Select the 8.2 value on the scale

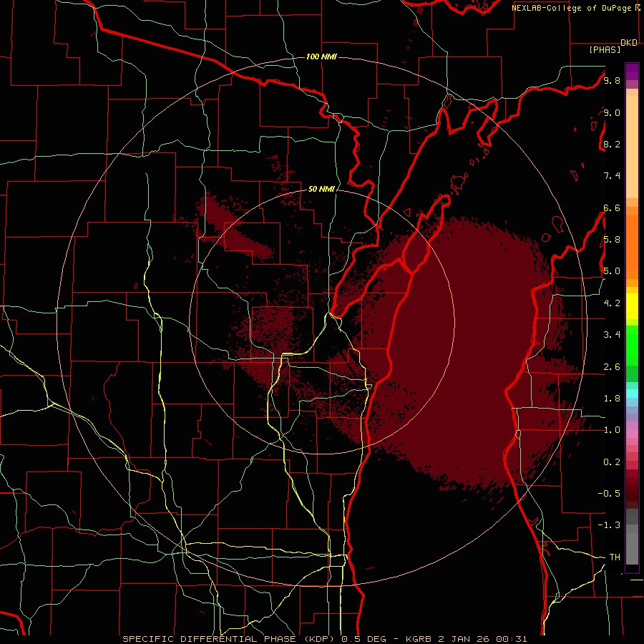pos(612,145)
